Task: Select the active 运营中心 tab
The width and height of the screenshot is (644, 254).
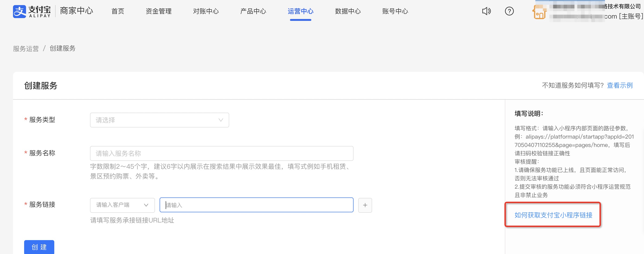Action: pos(301,11)
